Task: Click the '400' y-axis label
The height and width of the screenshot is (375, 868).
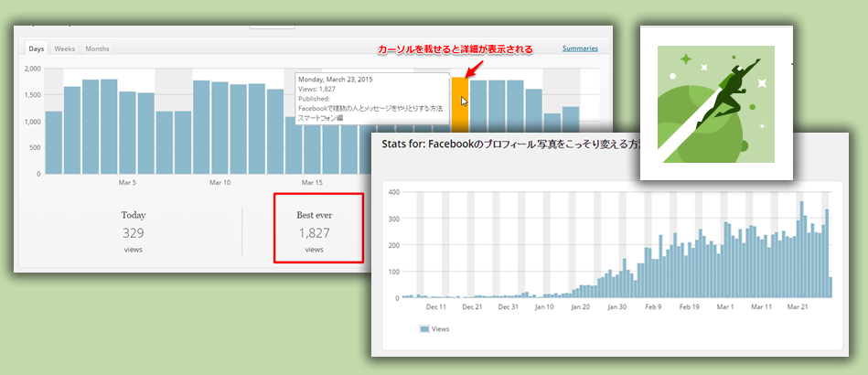Action: click(392, 192)
